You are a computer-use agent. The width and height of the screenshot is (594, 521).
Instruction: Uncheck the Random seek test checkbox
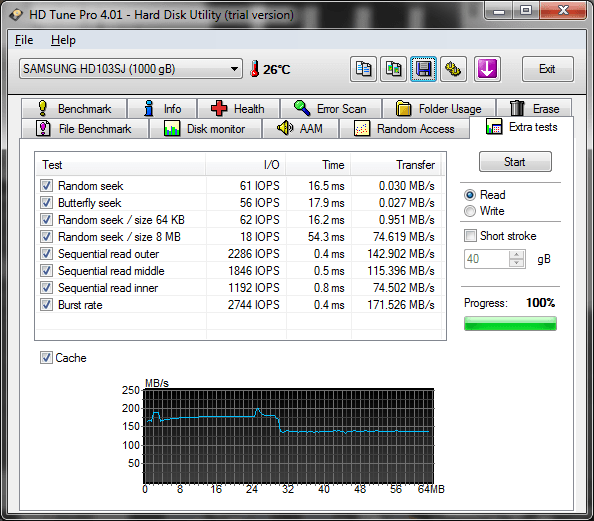(47, 186)
